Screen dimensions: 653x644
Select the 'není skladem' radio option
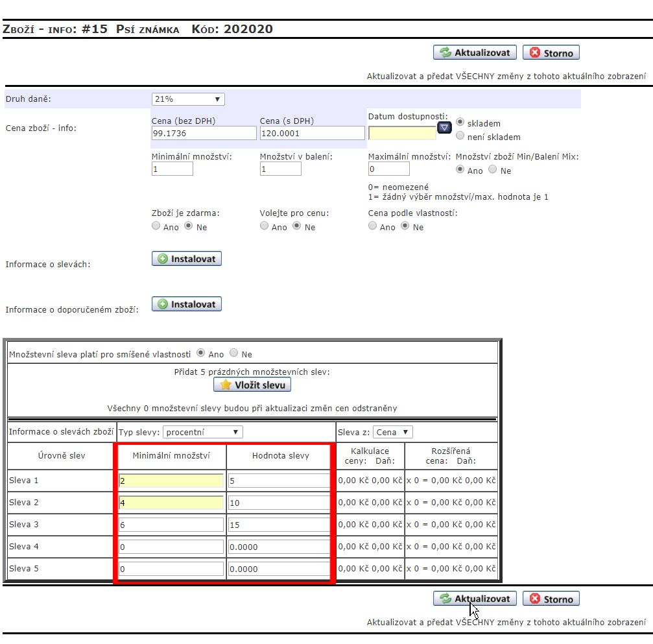460,136
